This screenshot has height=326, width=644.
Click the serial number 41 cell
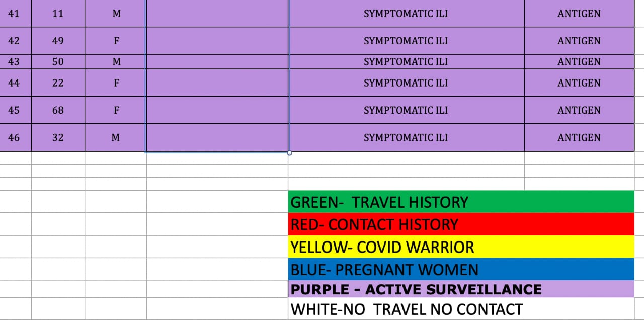coord(14,14)
